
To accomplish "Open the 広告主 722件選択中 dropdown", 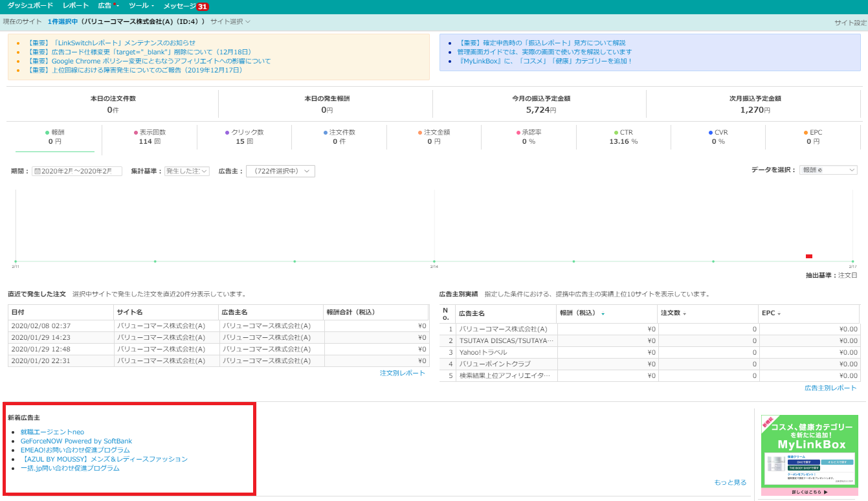I will click(x=280, y=172).
